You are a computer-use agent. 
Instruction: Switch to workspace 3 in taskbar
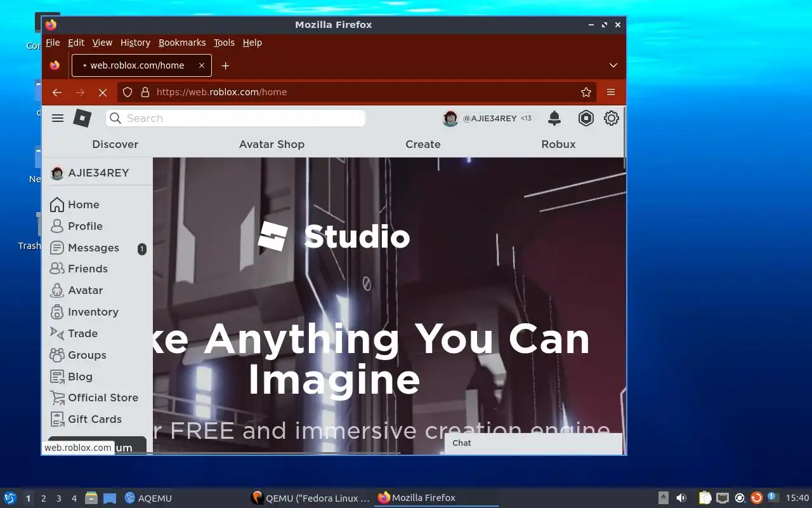click(58, 498)
